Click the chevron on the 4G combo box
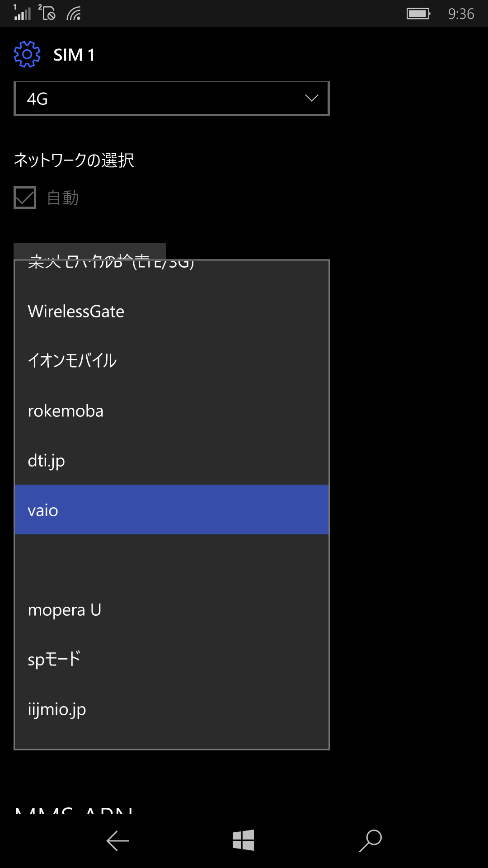Screen dimensions: 488x868 pos(312,98)
